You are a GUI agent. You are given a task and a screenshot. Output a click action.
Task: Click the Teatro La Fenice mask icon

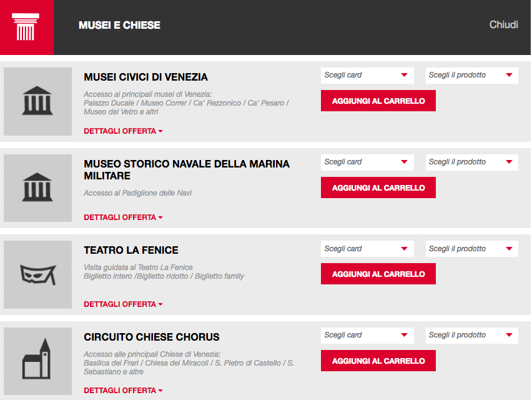point(37,274)
